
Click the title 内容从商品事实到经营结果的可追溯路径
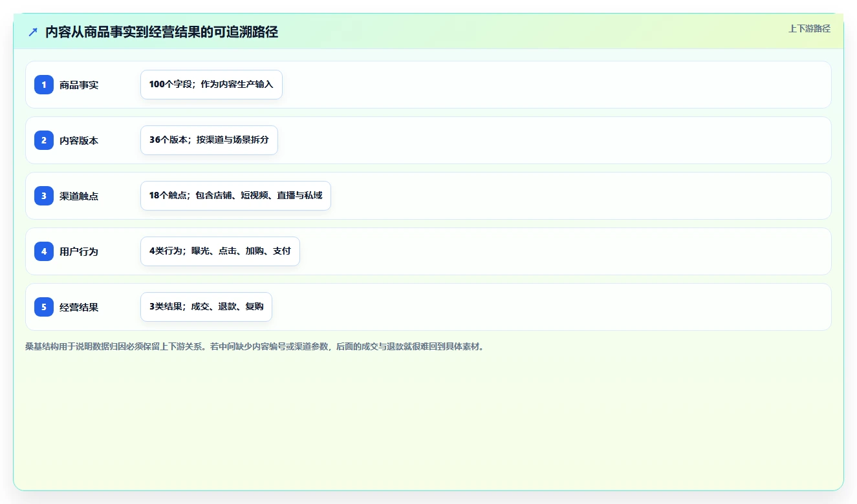coord(162,32)
